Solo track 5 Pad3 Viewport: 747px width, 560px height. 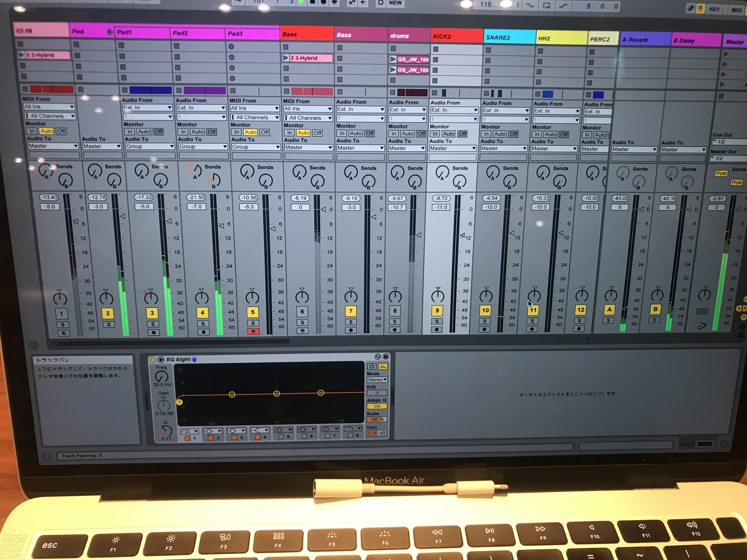coord(253,323)
